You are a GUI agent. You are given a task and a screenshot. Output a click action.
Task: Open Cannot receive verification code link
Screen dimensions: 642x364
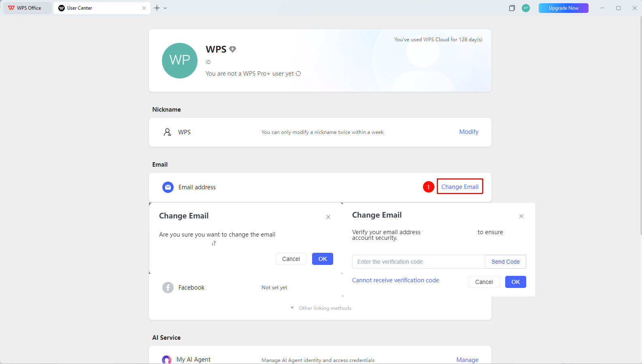coord(395,280)
